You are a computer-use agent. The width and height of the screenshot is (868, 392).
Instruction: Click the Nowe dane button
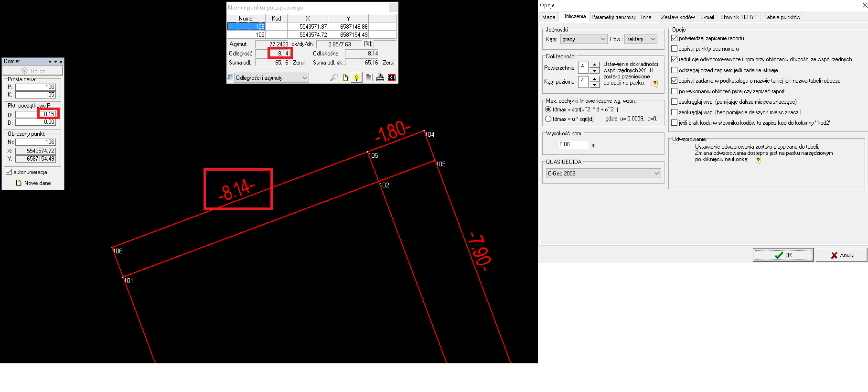pyautogui.click(x=33, y=183)
